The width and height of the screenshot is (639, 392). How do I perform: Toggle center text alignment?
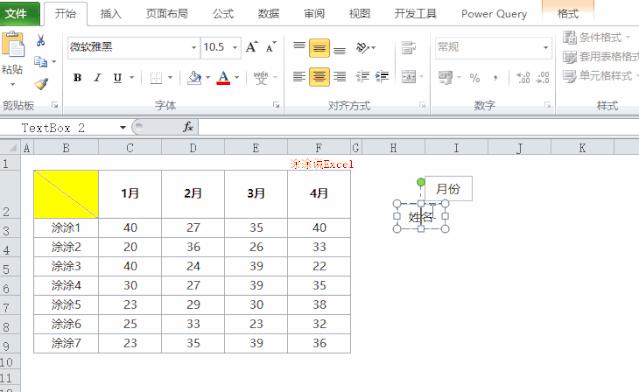[319, 77]
